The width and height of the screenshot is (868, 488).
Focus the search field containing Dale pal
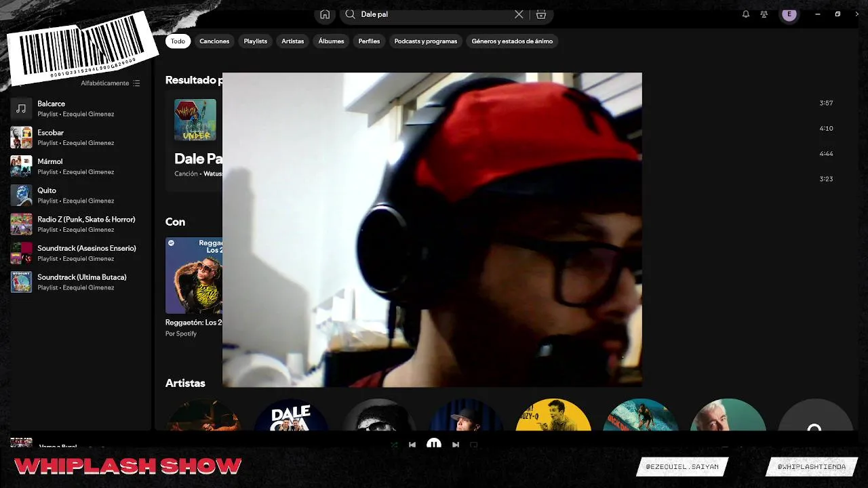434,14
